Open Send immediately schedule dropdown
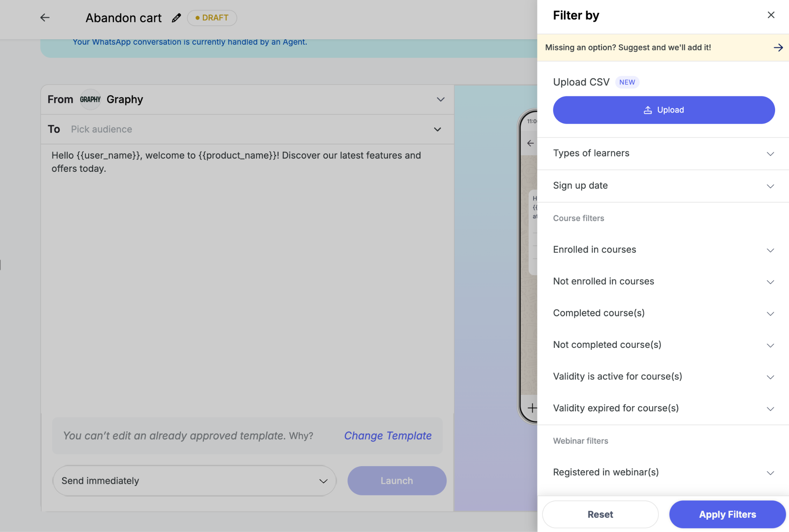789x532 pixels. click(195, 481)
